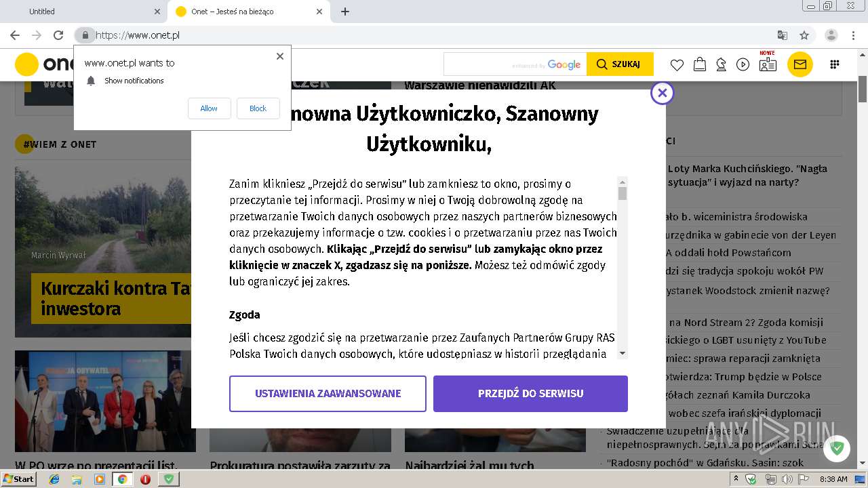The width and height of the screenshot is (868, 488).
Task: Open a new tab with plus
Action: [345, 12]
